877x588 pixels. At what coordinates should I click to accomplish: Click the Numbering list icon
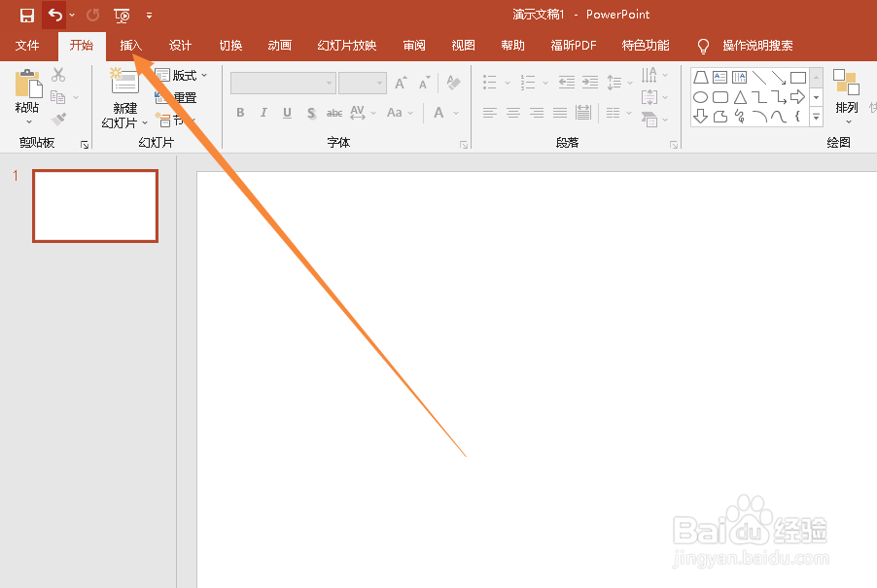click(527, 83)
